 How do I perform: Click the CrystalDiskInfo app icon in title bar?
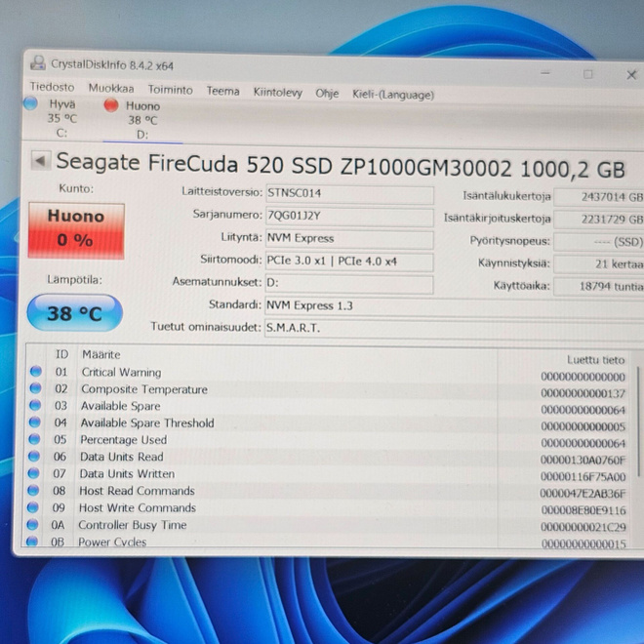point(38,62)
